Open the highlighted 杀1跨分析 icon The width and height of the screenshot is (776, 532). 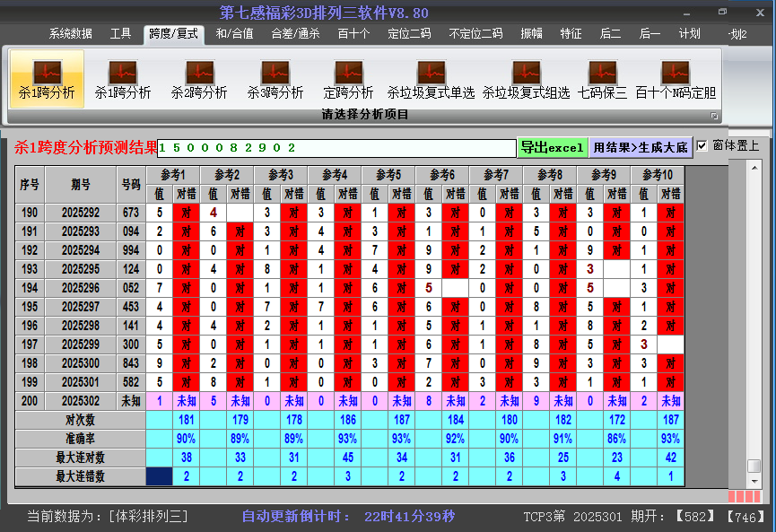click(x=47, y=79)
